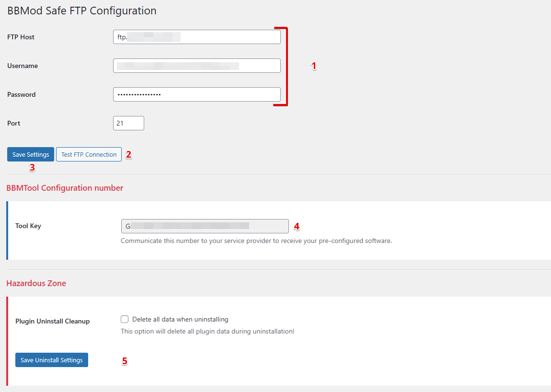The height and width of the screenshot is (392, 551).
Task: Click the BBMod Safe FTP Configuration title
Action: coord(81,11)
